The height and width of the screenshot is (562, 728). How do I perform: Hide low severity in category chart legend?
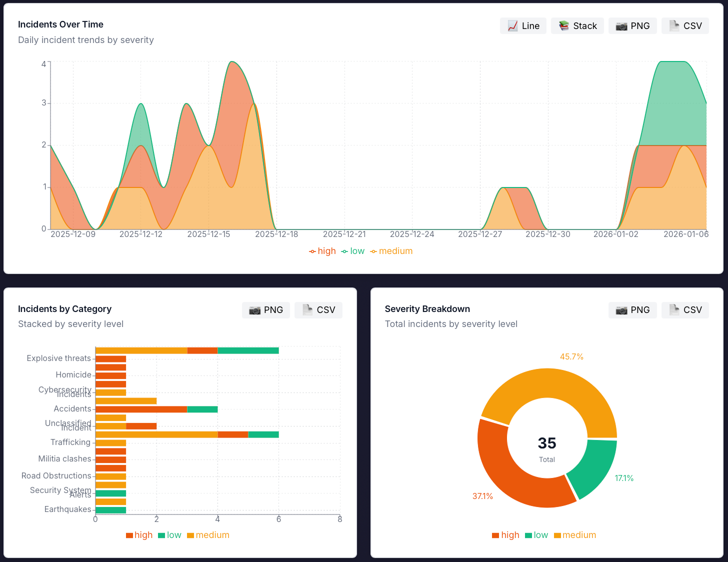click(x=169, y=535)
